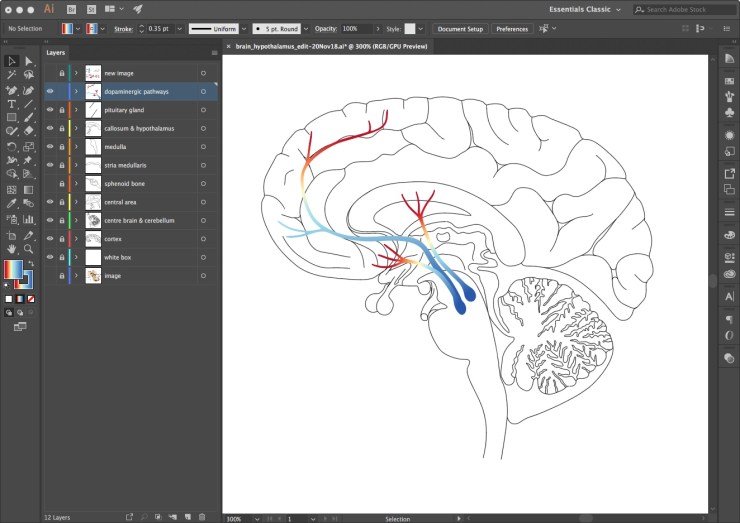Unlock the cortex layer

pos(62,238)
